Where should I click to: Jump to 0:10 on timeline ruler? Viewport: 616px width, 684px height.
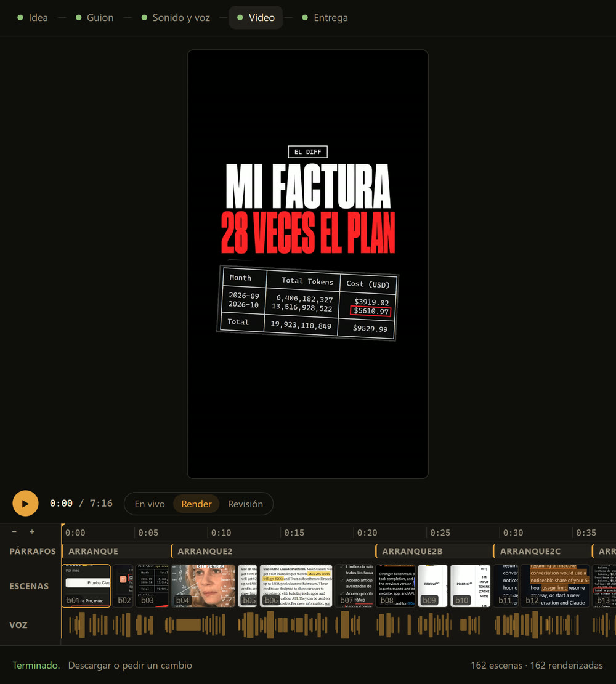[x=221, y=533]
